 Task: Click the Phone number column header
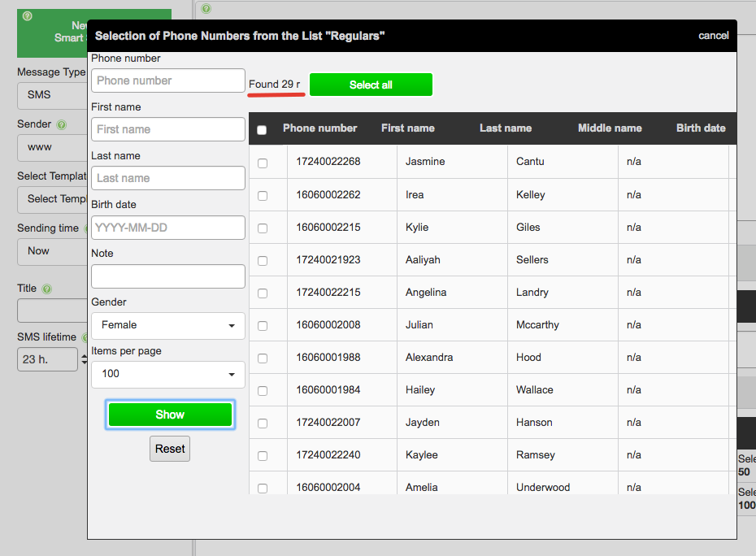point(320,128)
